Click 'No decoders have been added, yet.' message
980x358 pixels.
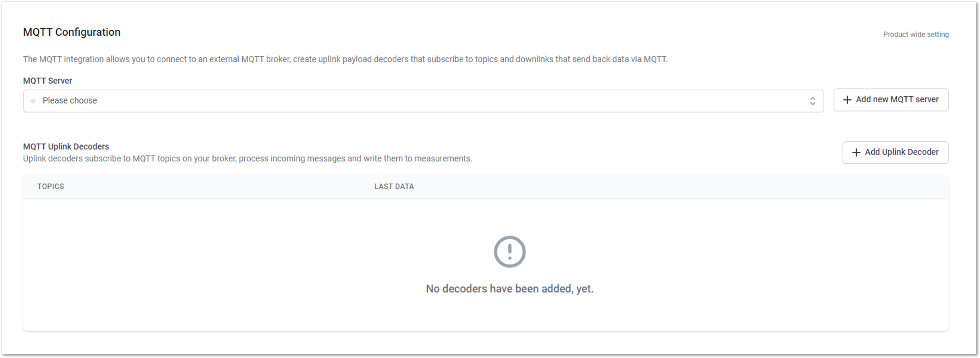coord(509,289)
